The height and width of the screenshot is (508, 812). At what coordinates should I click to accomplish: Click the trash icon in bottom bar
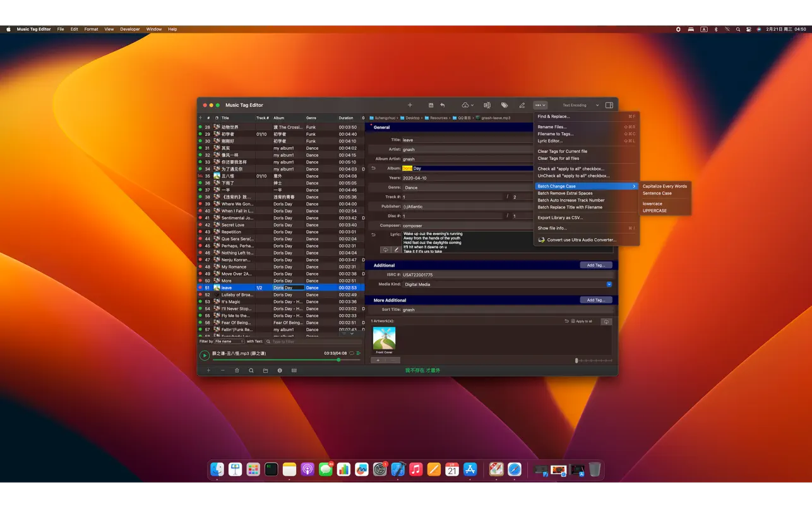coord(237,371)
